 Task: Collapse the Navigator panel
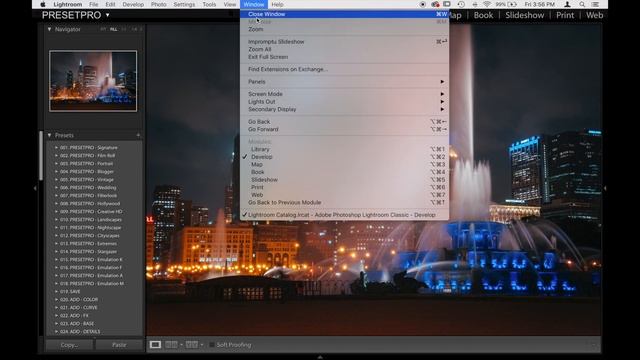pyautogui.click(x=49, y=29)
